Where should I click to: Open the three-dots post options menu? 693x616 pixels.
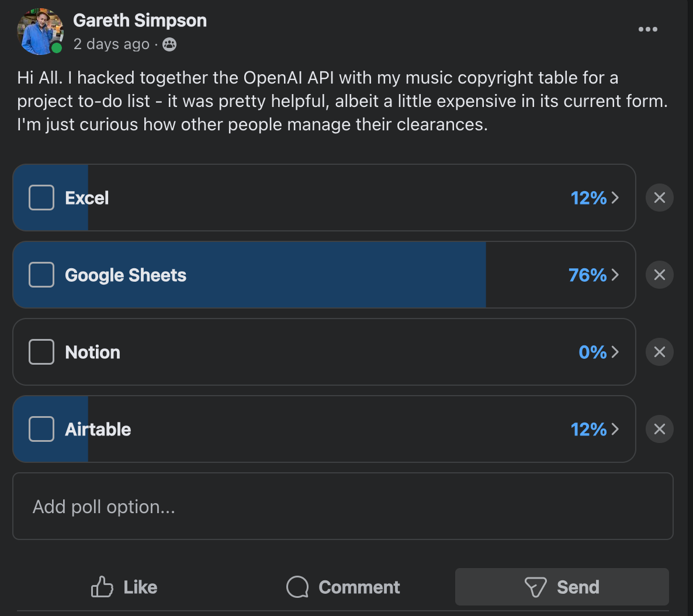[647, 29]
